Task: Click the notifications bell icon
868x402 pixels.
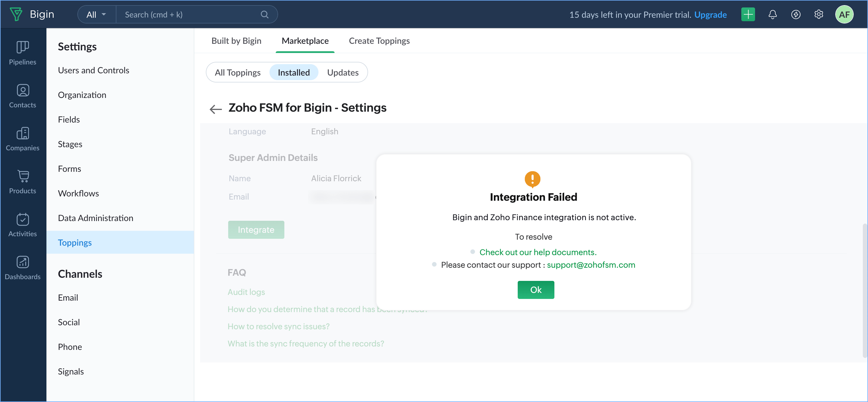Action: [x=772, y=15]
